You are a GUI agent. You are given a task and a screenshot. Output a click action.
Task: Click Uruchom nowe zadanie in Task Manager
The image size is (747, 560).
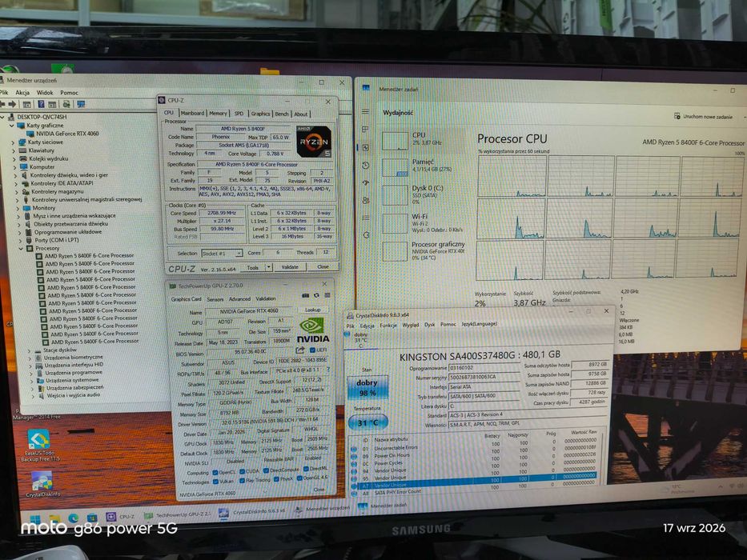(x=704, y=116)
